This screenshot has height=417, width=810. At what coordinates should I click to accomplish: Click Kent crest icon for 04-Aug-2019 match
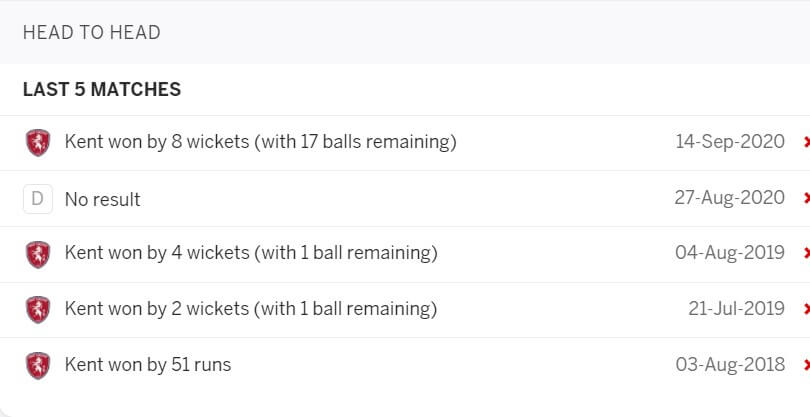[x=38, y=255]
